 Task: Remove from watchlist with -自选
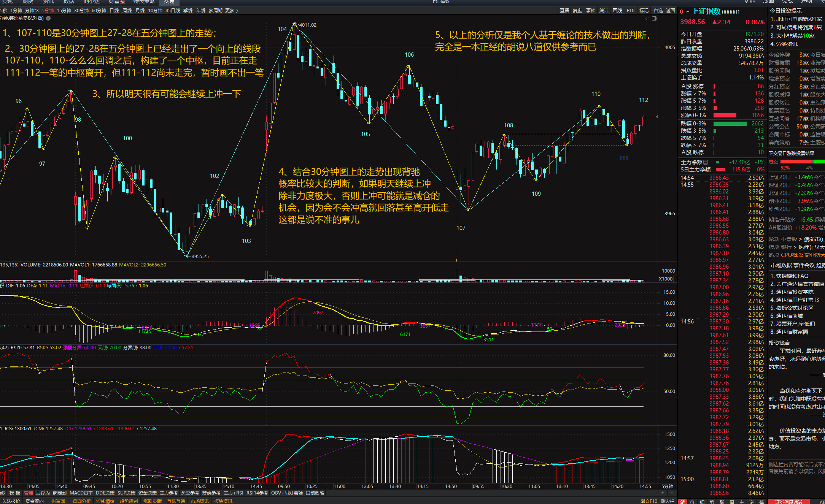click(658, 11)
